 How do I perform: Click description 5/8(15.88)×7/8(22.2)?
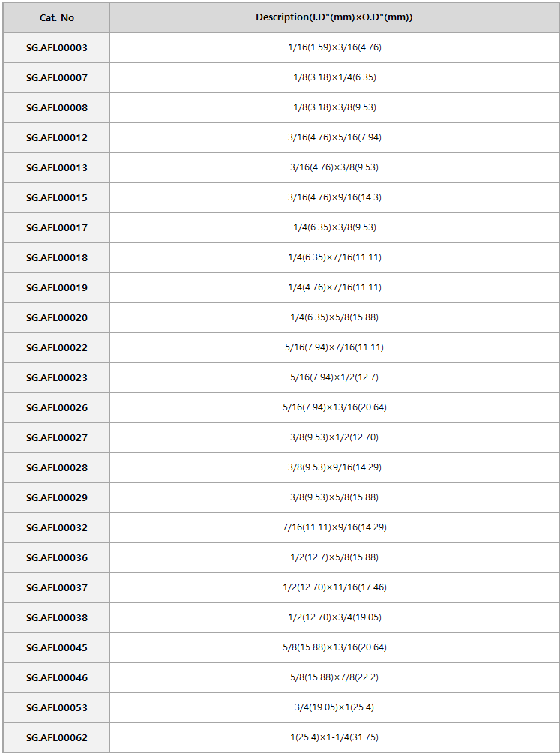[334, 677]
